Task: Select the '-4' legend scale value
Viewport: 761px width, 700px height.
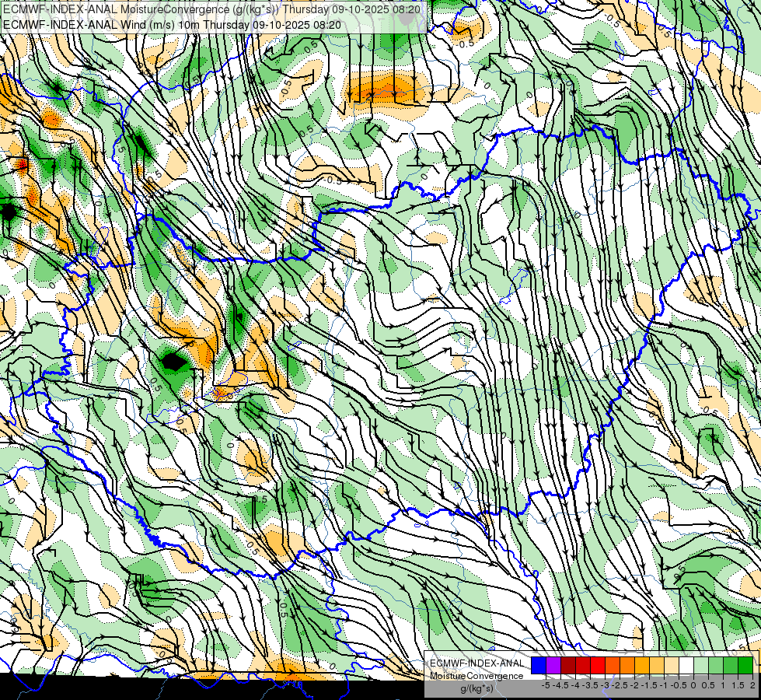Action: pyautogui.click(x=575, y=685)
